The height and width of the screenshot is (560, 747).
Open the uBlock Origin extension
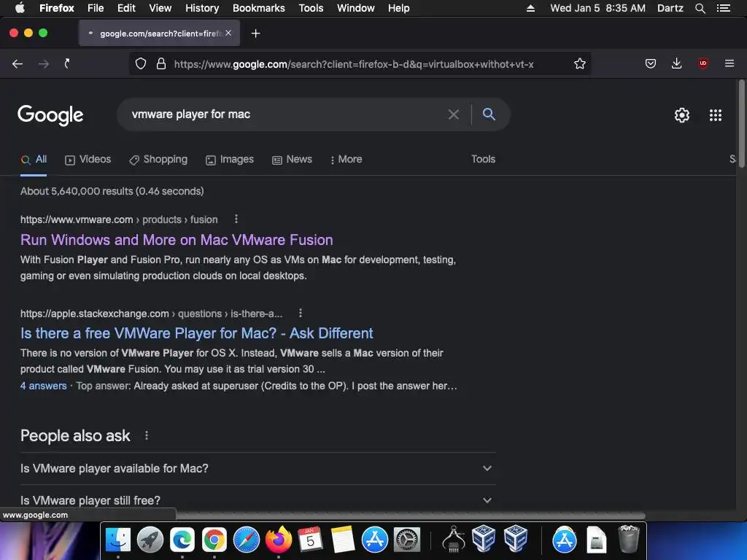click(x=703, y=63)
